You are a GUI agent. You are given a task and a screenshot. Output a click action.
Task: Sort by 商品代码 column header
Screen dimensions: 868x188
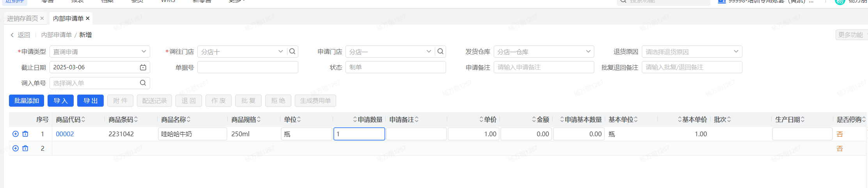[70, 119]
